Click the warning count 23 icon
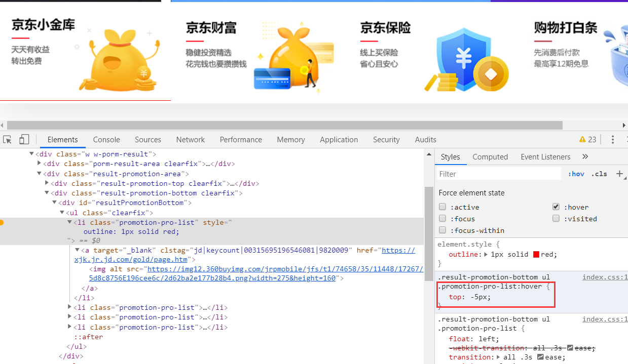The height and width of the screenshot is (364, 628). click(587, 140)
